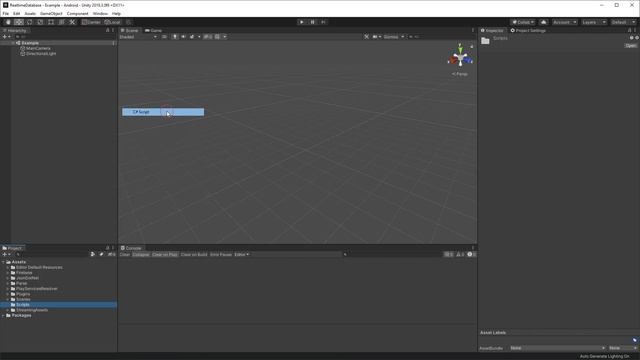Open the File menu
The height and width of the screenshot is (360, 640).
pyautogui.click(x=6, y=13)
